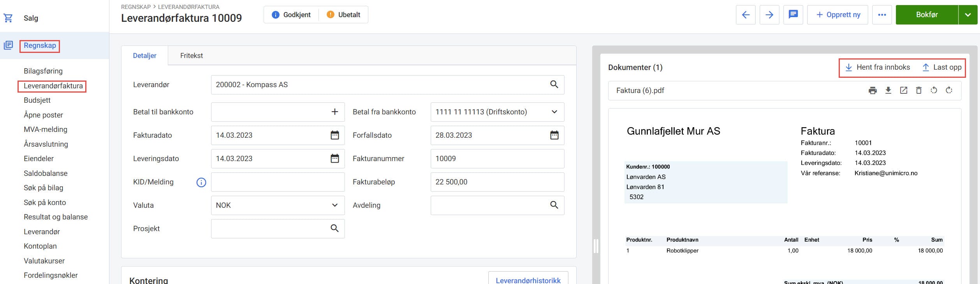The width and height of the screenshot is (980, 284).
Task: Click the REGNSKAP breadcrumb link
Action: pyautogui.click(x=135, y=7)
